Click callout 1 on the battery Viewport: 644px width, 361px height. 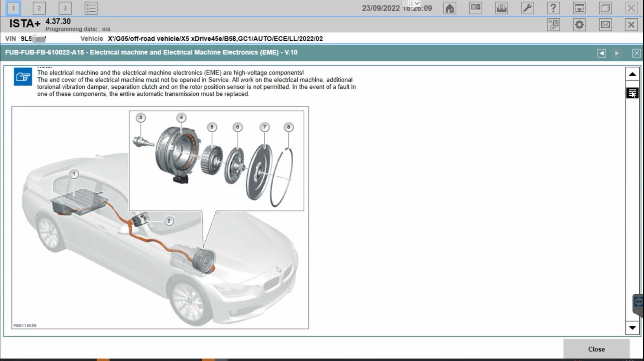pyautogui.click(x=73, y=174)
